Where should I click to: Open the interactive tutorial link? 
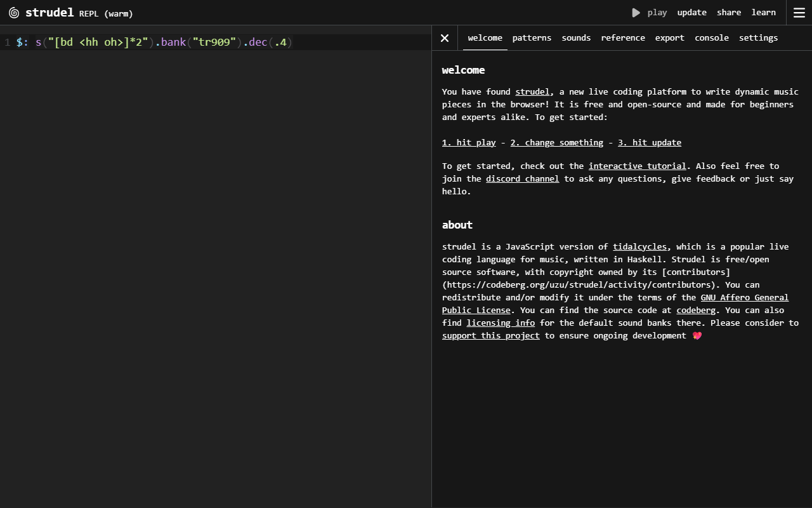(638, 166)
